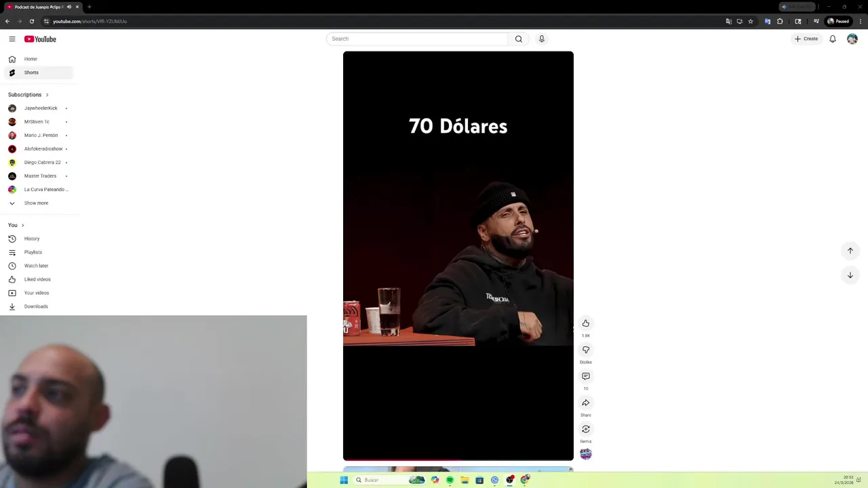Open the Short's comments
The image size is (868, 488).
coord(586,376)
